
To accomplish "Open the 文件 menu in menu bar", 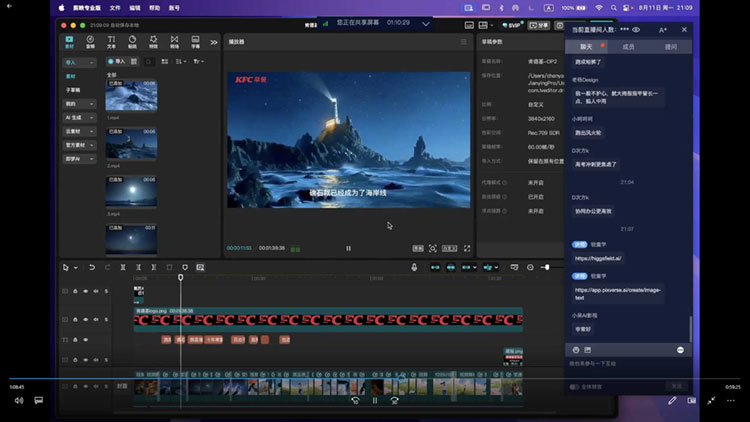I will (x=115, y=8).
